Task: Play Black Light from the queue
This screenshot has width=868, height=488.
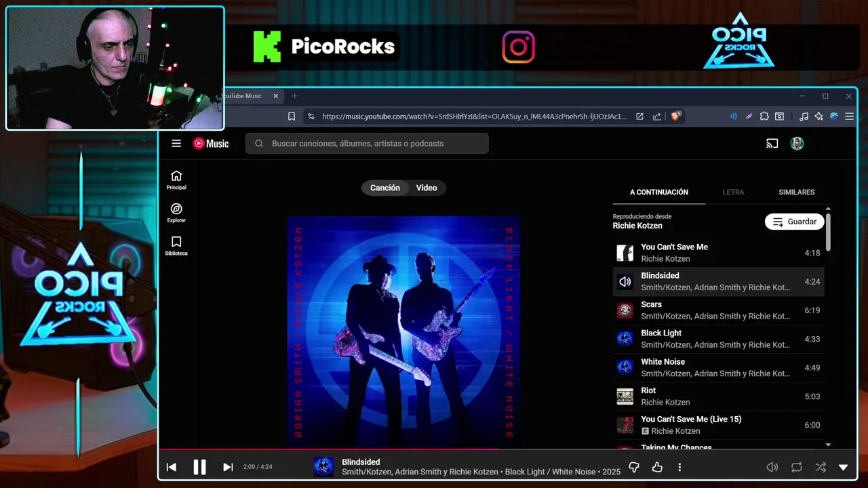Action: (x=718, y=339)
